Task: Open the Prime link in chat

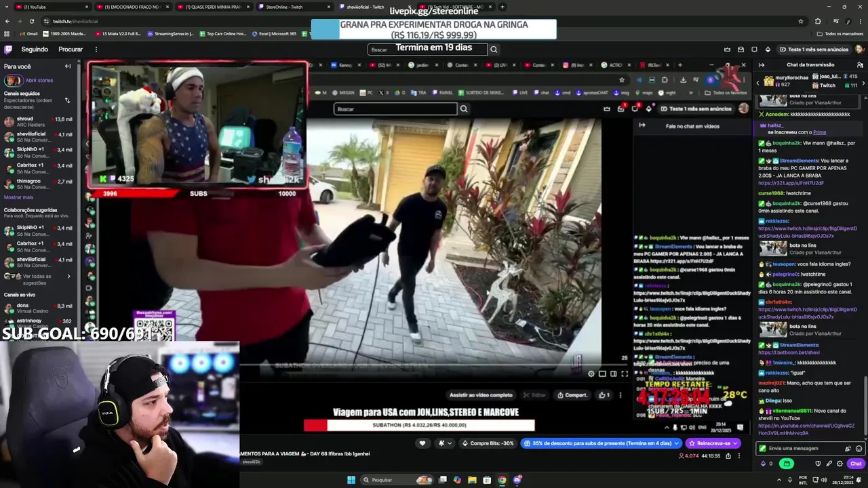Action: click(x=819, y=132)
